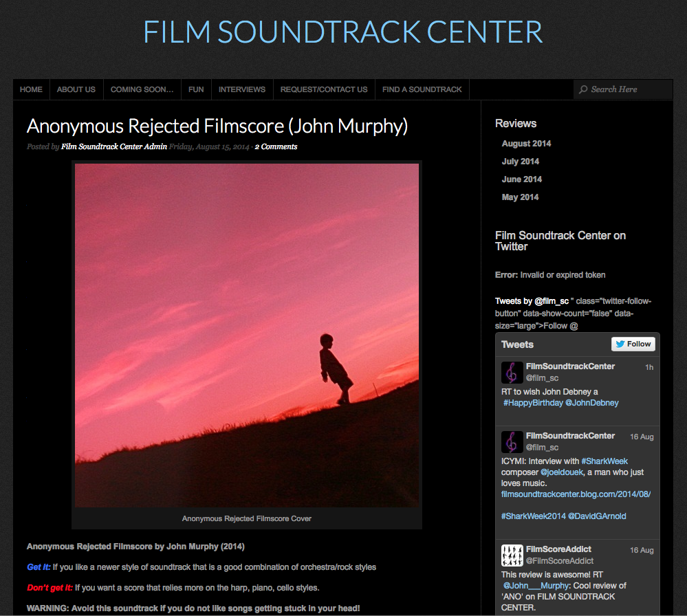This screenshot has width=687, height=616.
Task: Click the red 'Don't get it:' text
Action: click(x=50, y=588)
